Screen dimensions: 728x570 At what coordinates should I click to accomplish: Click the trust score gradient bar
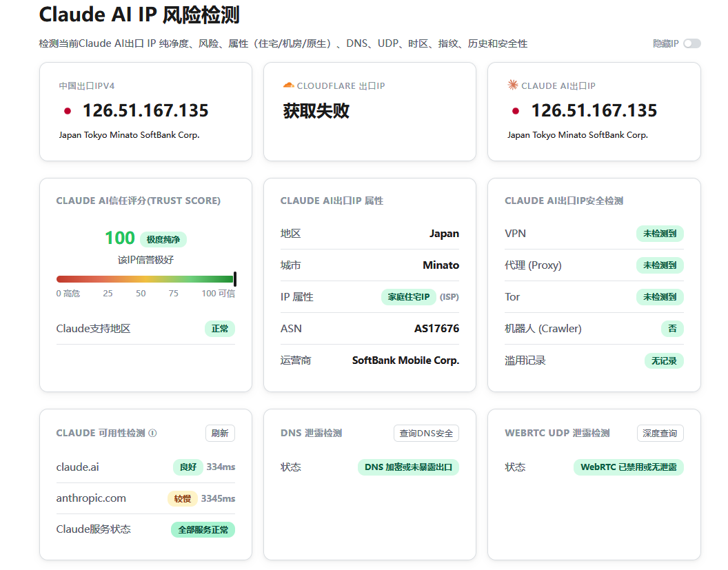pos(145,279)
